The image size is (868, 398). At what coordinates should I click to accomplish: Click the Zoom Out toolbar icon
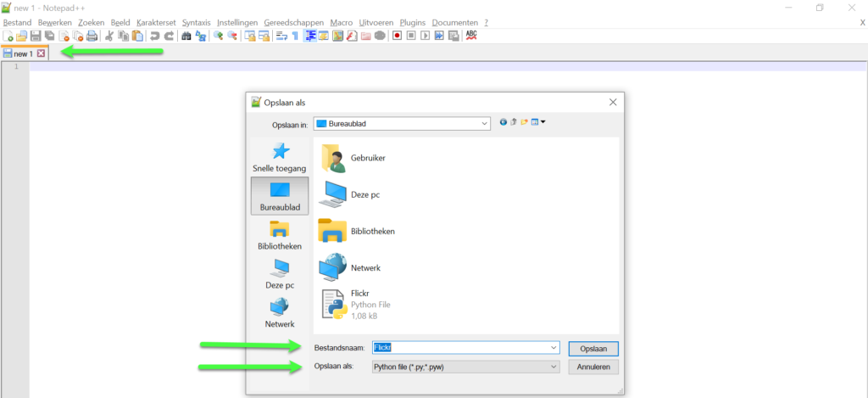(232, 36)
